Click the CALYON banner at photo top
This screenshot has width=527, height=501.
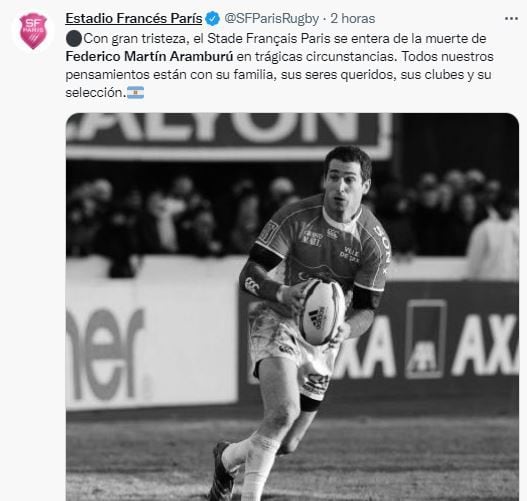click(x=229, y=134)
